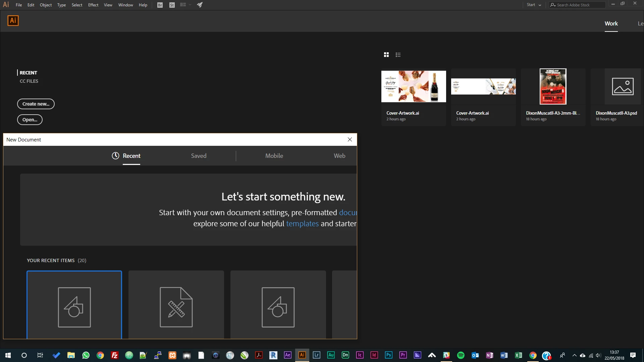The width and height of the screenshot is (644, 362).
Task: Switch to the Mobile tab
Action: (x=274, y=156)
